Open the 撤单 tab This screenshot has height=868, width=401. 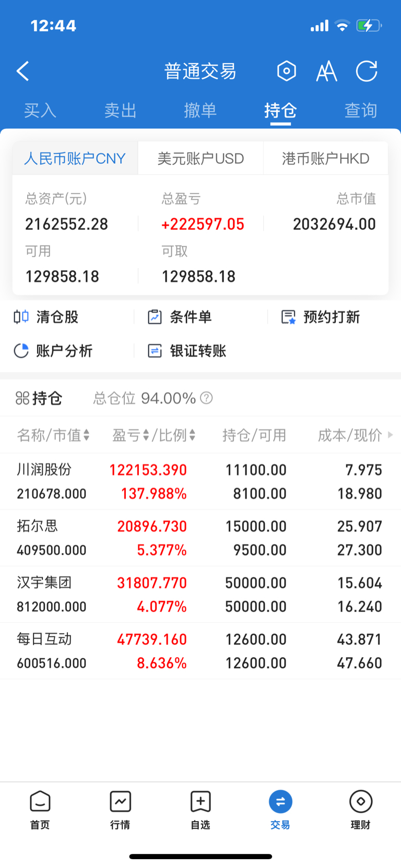pyautogui.click(x=200, y=110)
